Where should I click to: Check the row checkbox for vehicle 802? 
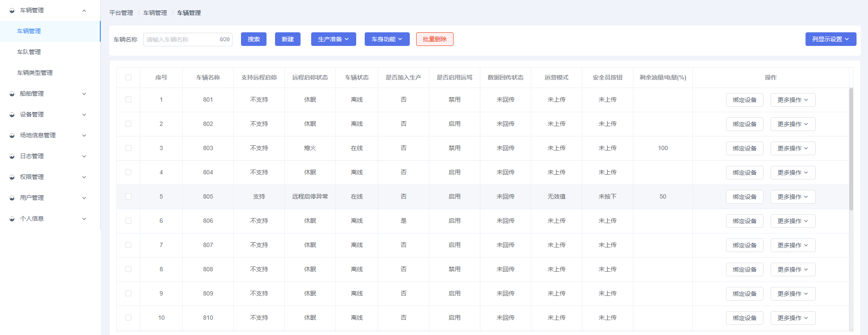coord(128,124)
